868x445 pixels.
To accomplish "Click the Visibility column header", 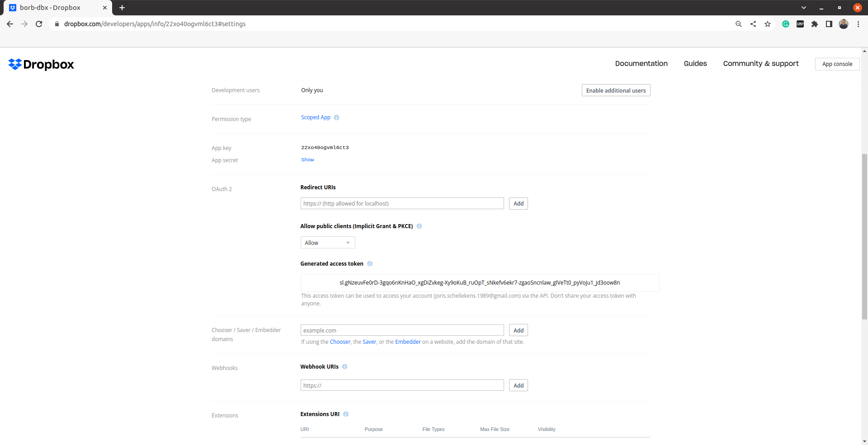I will pyautogui.click(x=547, y=430).
